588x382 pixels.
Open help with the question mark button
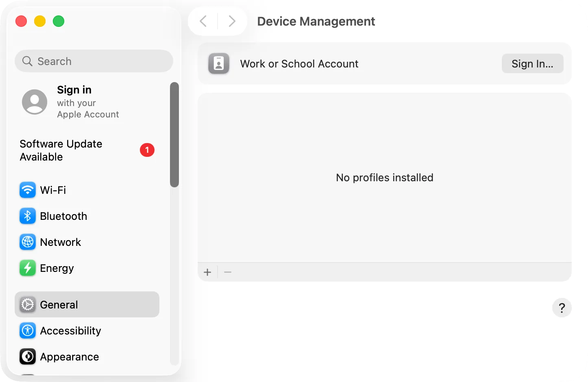pyautogui.click(x=562, y=308)
